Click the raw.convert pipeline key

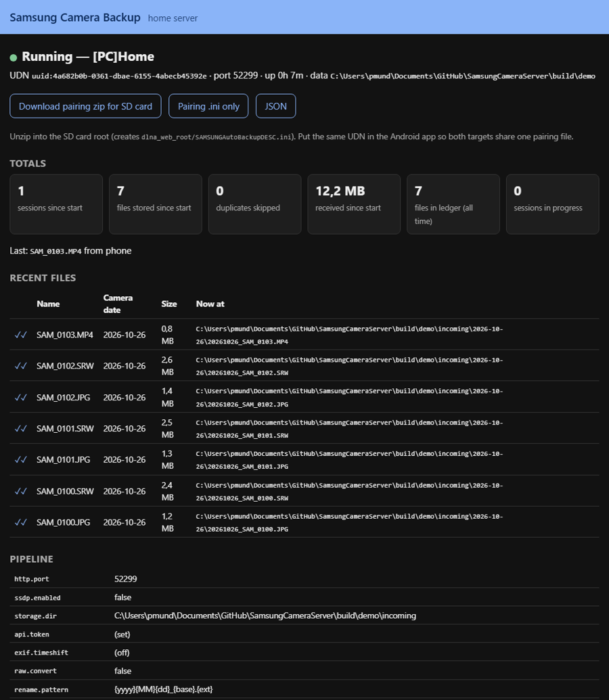point(35,671)
